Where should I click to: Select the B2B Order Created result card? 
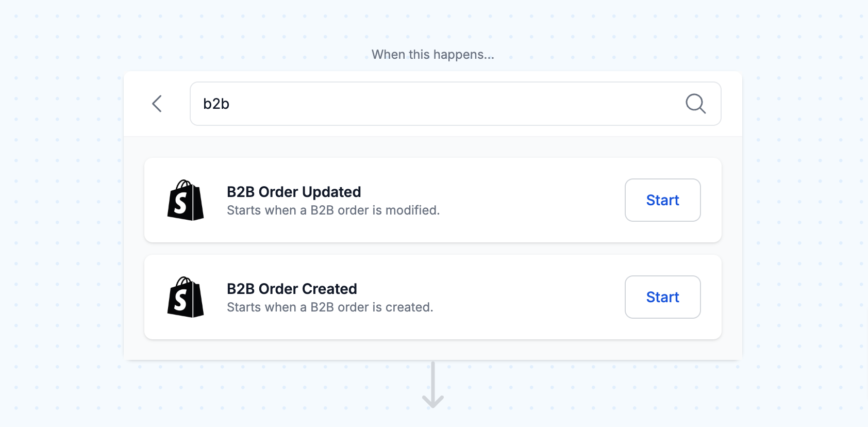(x=433, y=297)
